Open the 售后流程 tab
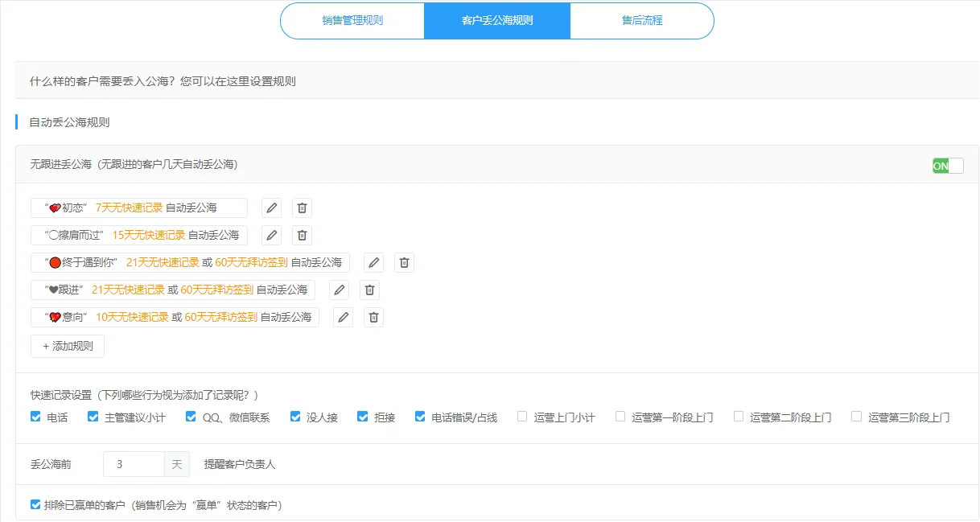 point(641,20)
